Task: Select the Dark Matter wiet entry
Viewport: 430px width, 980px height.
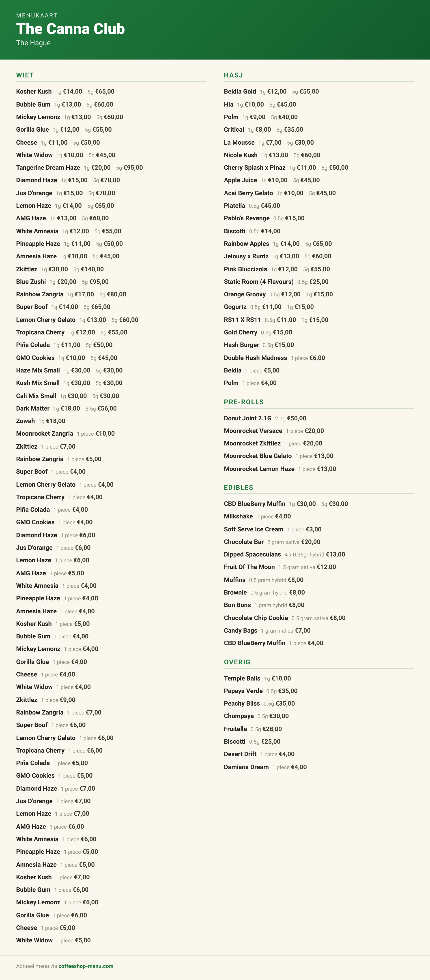Action: 66,408
